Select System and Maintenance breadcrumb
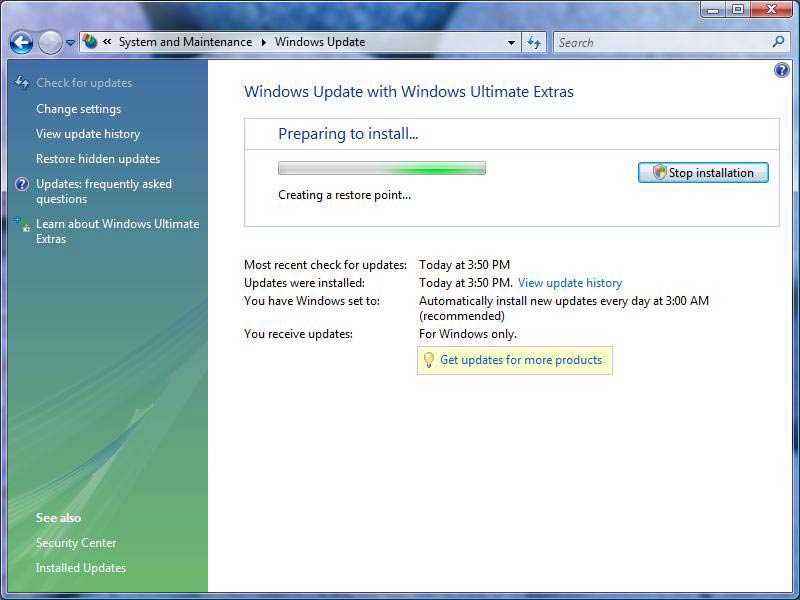Image resolution: width=800 pixels, height=600 pixels. pos(185,42)
